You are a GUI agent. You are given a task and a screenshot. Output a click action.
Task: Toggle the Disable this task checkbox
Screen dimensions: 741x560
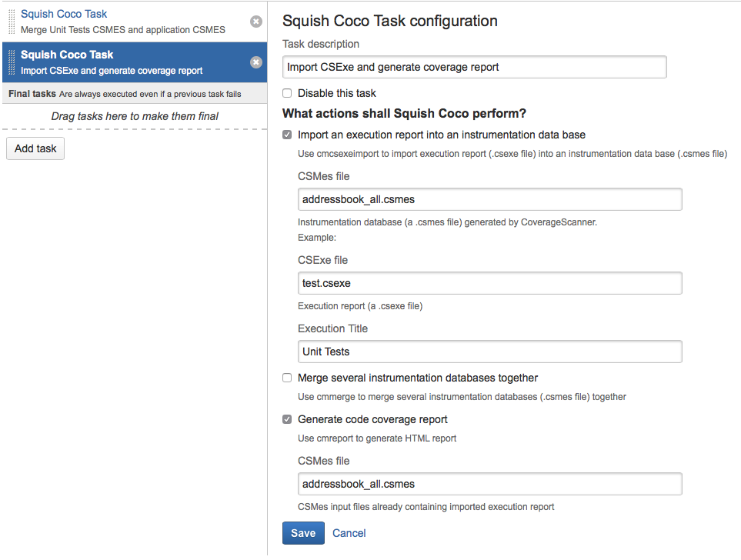(x=287, y=93)
